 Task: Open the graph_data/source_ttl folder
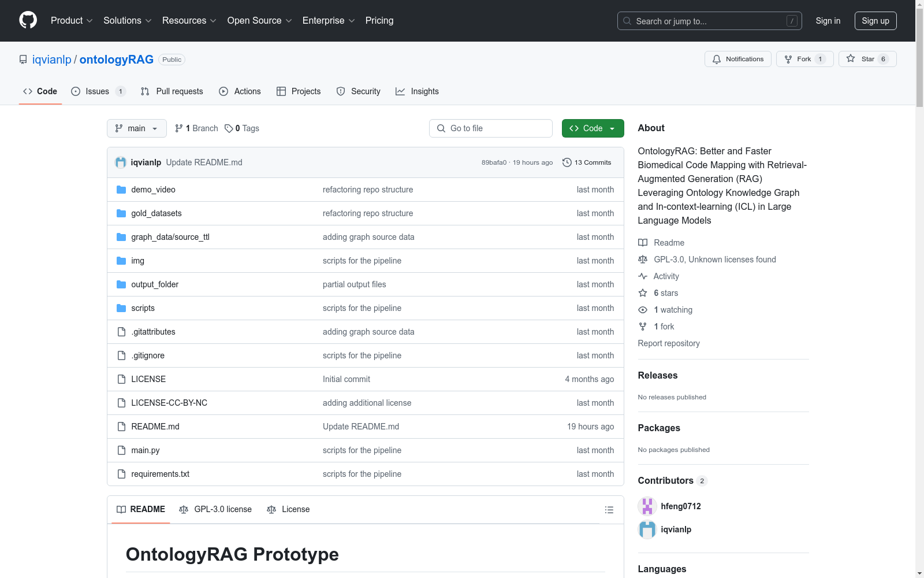170,237
